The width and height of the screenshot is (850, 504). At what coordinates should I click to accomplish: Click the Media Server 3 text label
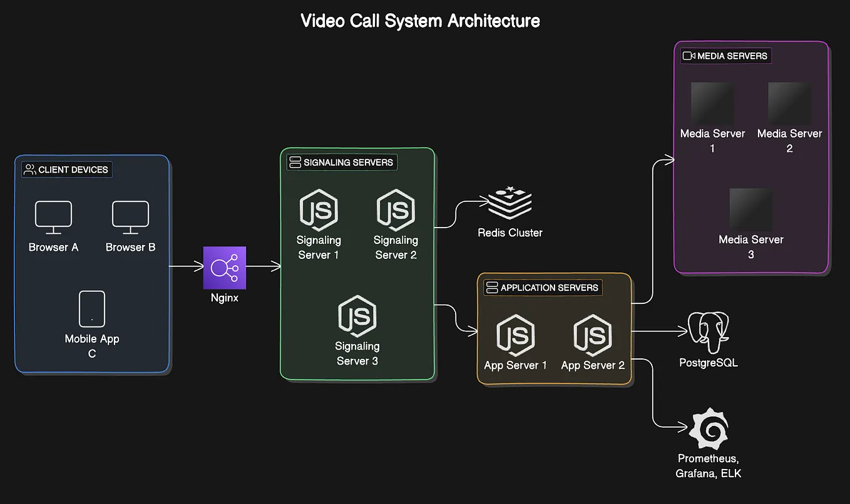click(751, 247)
